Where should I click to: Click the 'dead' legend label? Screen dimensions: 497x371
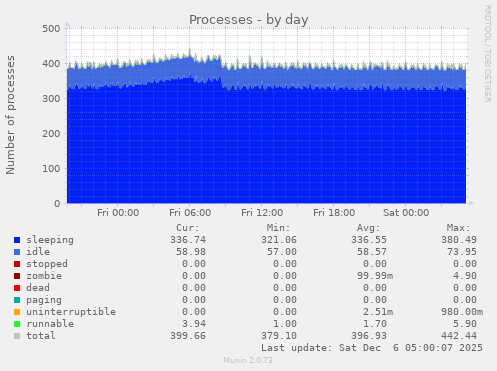coord(38,288)
